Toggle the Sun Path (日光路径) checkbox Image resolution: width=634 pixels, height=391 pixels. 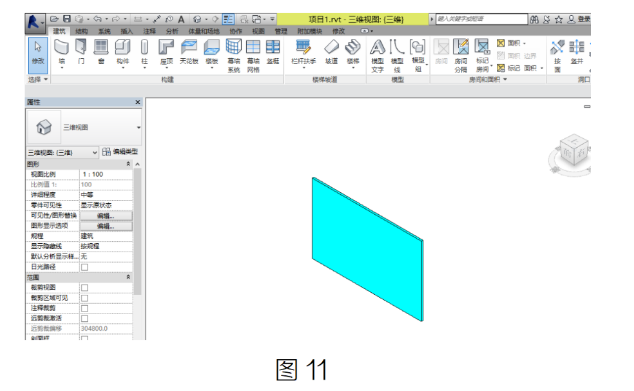[85, 267]
